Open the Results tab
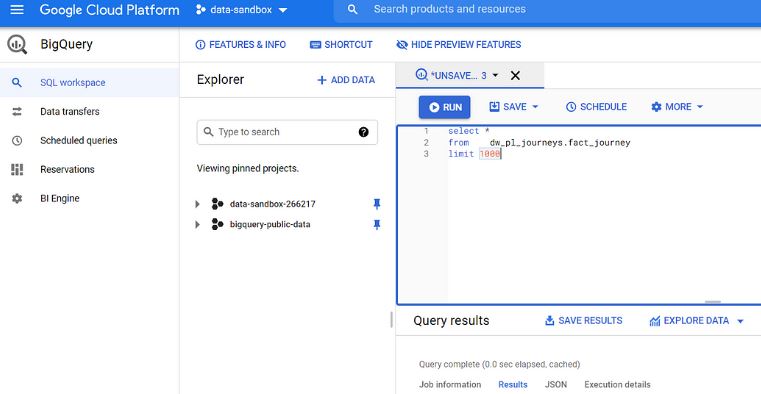This screenshot has height=394, width=761. click(513, 384)
